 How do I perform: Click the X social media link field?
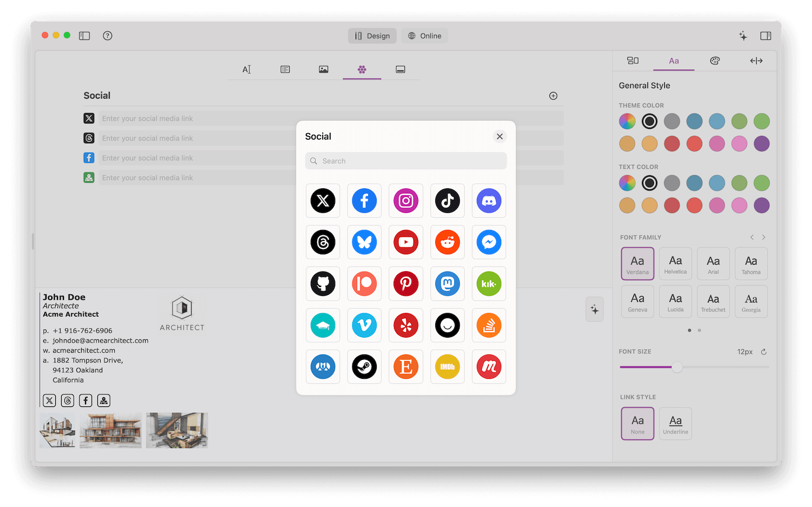click(331, 118)
